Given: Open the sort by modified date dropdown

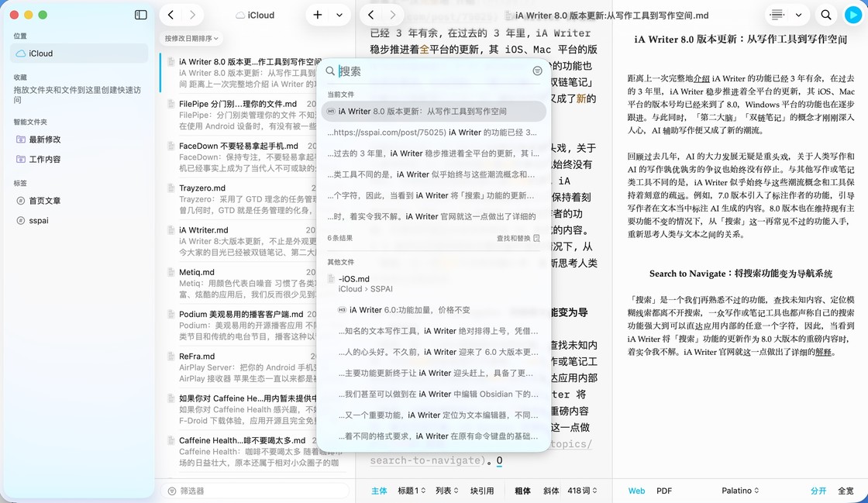Looking at the screenshot, I should (x=191, y=38).
